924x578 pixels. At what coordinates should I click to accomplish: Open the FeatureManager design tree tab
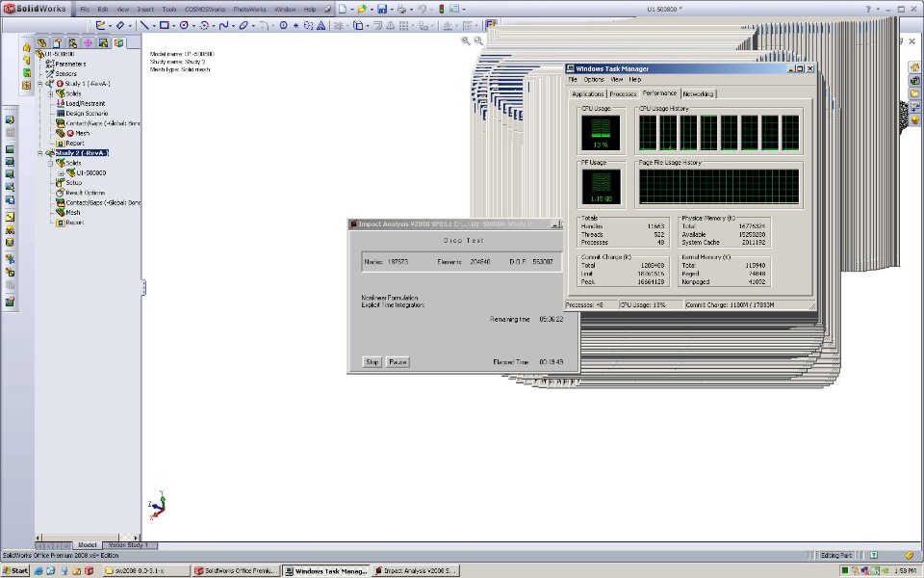(41, 42)
